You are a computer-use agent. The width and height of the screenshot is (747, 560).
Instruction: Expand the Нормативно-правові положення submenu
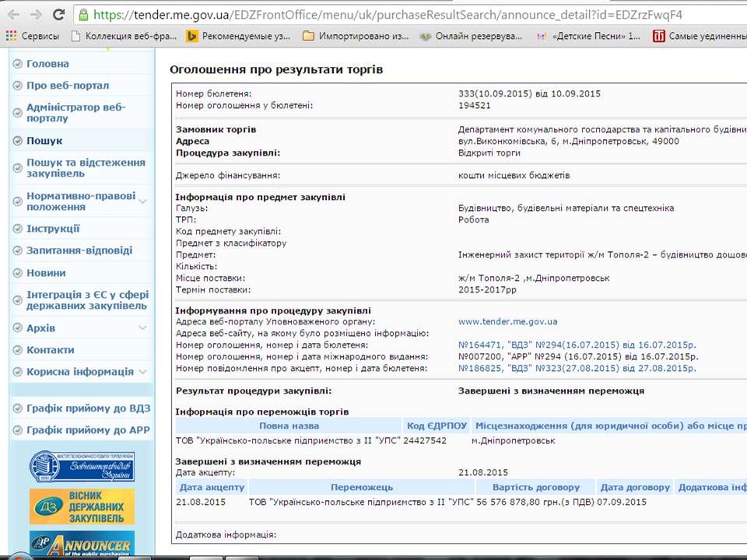[142, 201]
